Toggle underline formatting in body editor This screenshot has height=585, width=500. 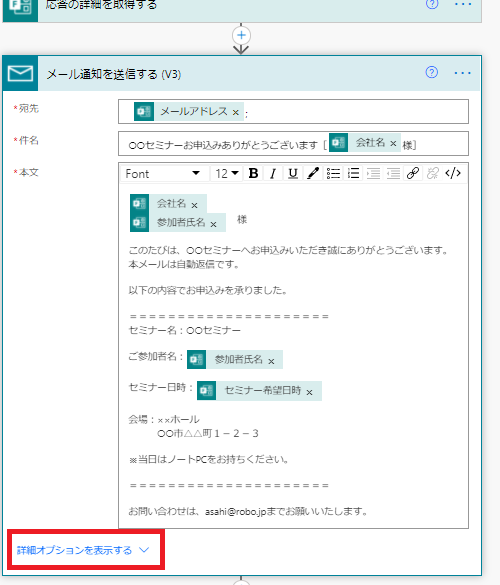[x=293, y=173]
